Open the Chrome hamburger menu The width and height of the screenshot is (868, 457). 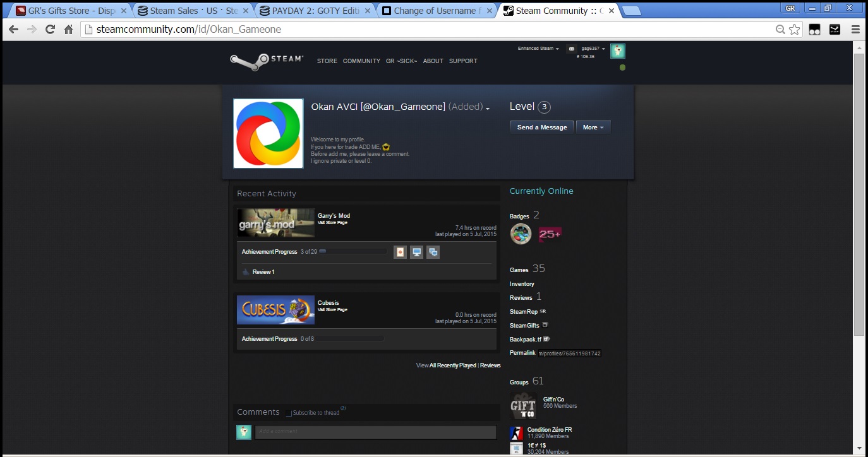(855, 29)
